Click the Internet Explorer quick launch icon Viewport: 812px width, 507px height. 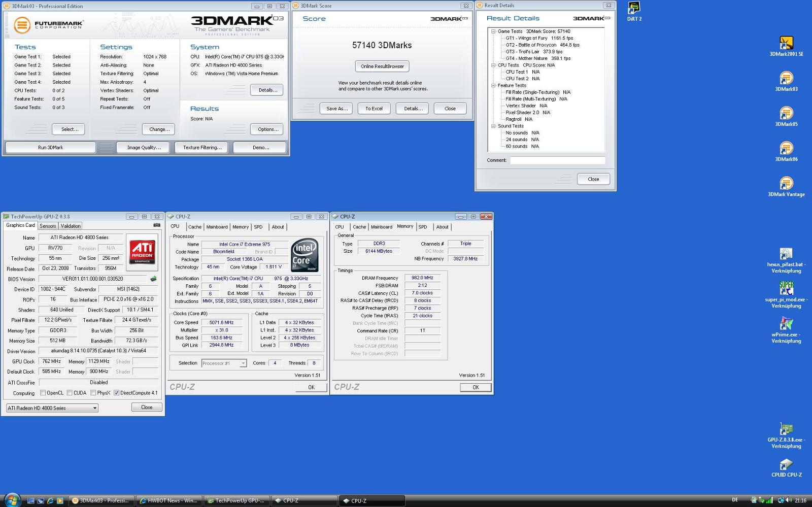pos(50,501)
